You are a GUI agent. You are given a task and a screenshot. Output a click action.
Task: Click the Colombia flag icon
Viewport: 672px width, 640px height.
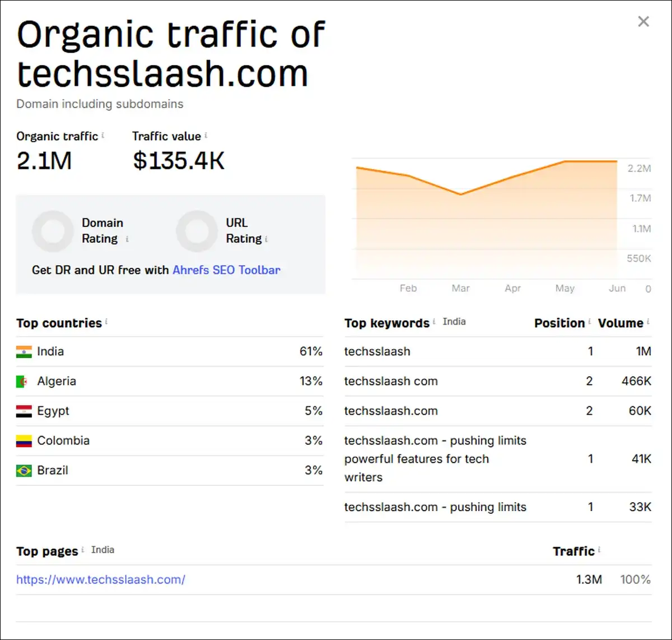[x=24, y=441]
